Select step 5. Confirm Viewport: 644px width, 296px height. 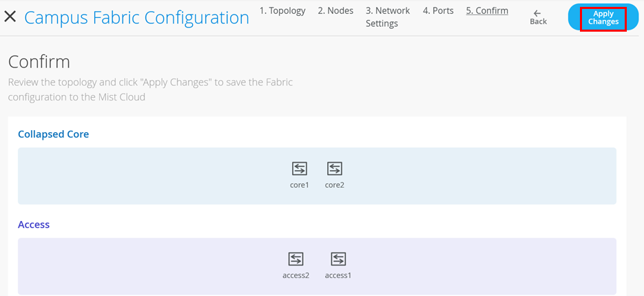[x=487, y=11]
